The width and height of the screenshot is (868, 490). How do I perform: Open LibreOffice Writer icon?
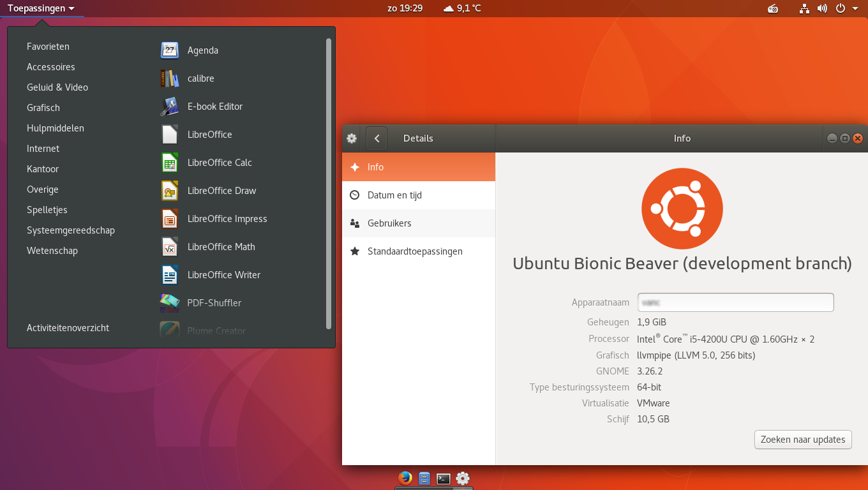tap(169, 275)
